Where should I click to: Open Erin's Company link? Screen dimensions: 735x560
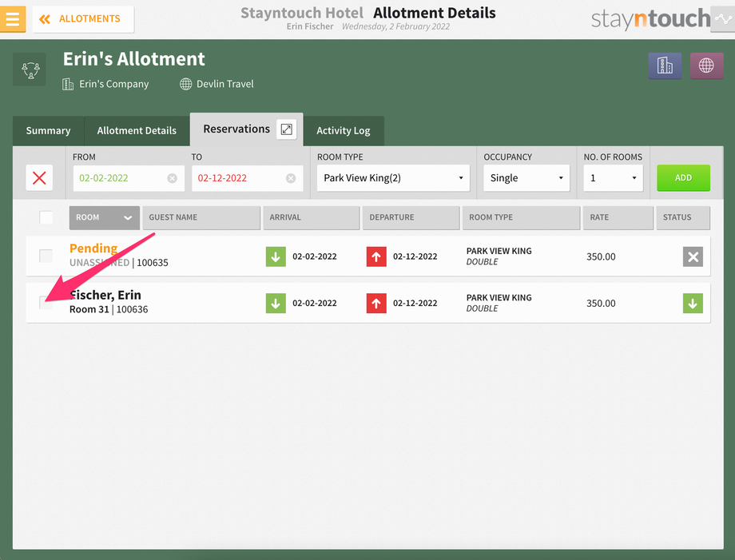(114, 84)
